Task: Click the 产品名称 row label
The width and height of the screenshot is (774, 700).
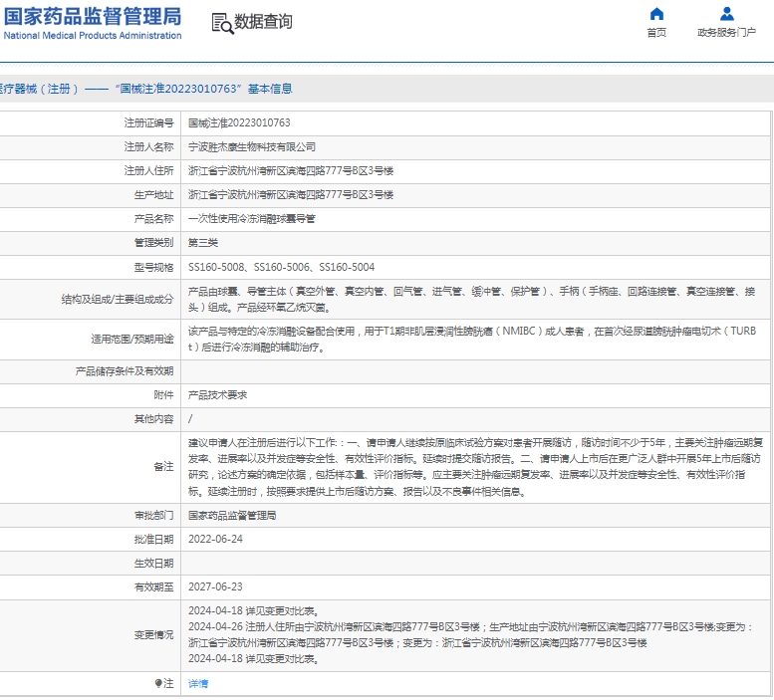Action: (154, 219)
